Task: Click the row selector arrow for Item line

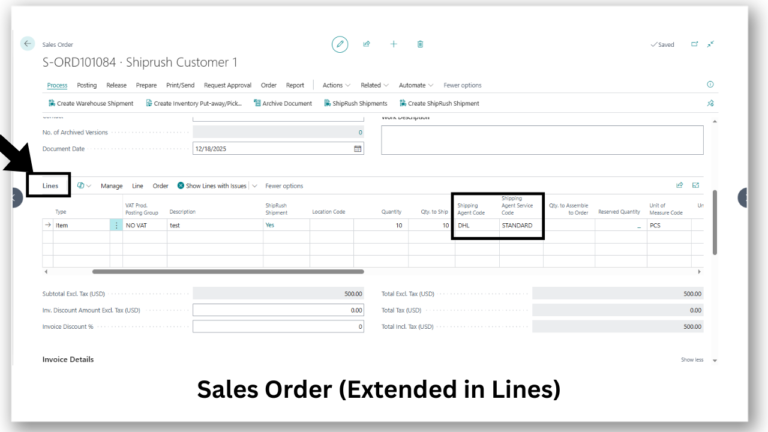Action: pyautogui.click(x=48, y=225)
